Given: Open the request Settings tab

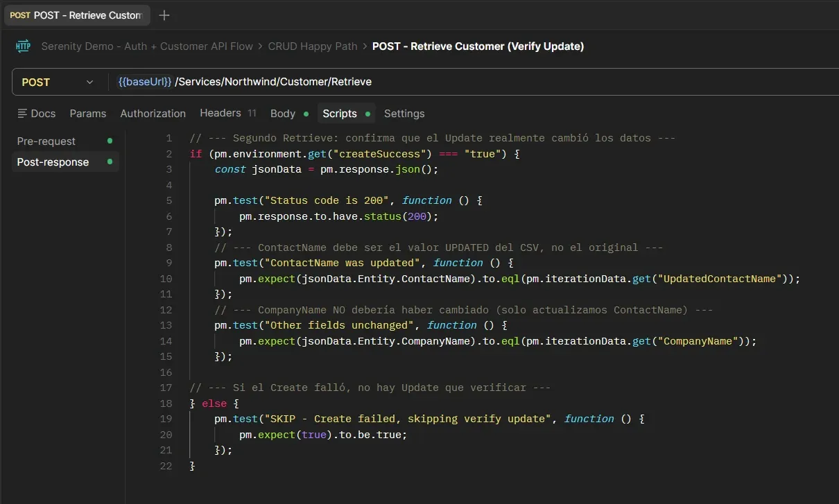Looking at the screenshot, I should [x=404, y=113].
